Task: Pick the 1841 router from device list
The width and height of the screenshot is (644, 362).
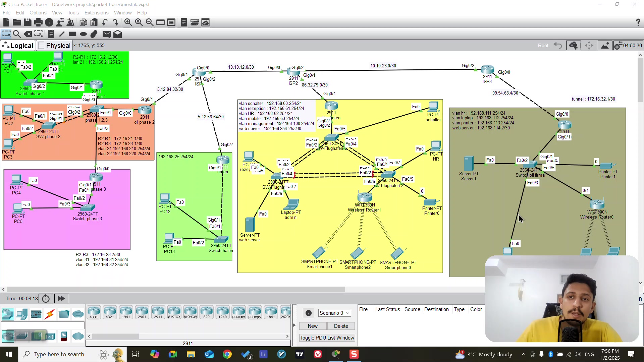Action: [x=271, y=312]
